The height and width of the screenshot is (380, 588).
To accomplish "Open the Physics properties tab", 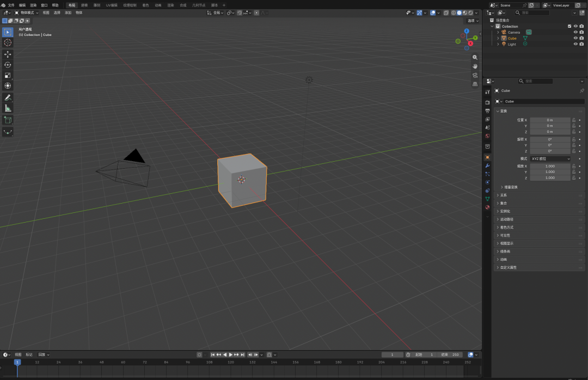I will 487,182.
